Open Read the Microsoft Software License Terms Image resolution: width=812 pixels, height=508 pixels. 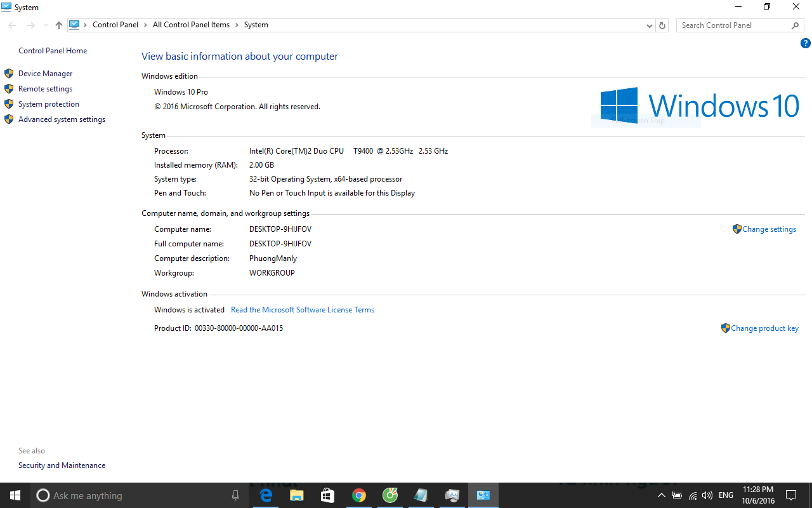pos(303,310)
